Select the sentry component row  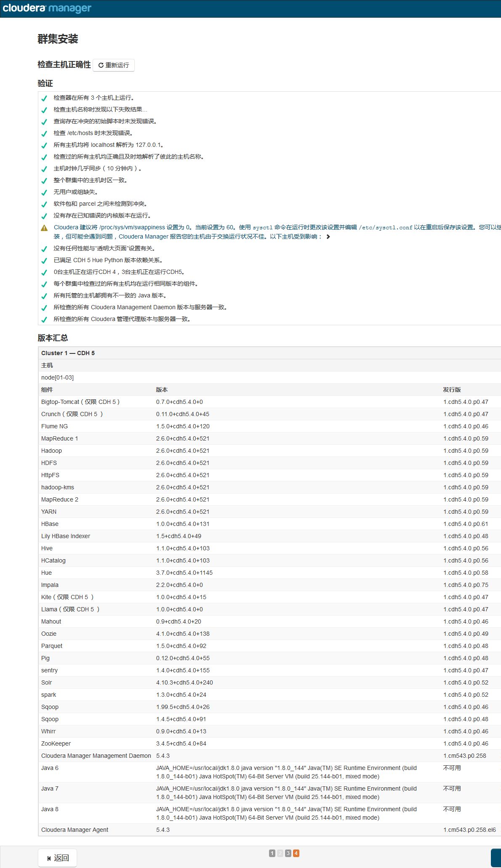[269, 670]
